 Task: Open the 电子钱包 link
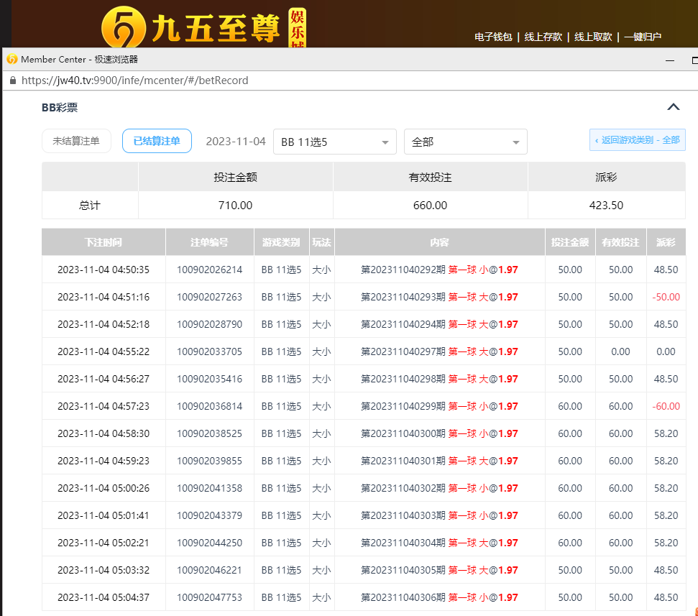coord(493,37)
